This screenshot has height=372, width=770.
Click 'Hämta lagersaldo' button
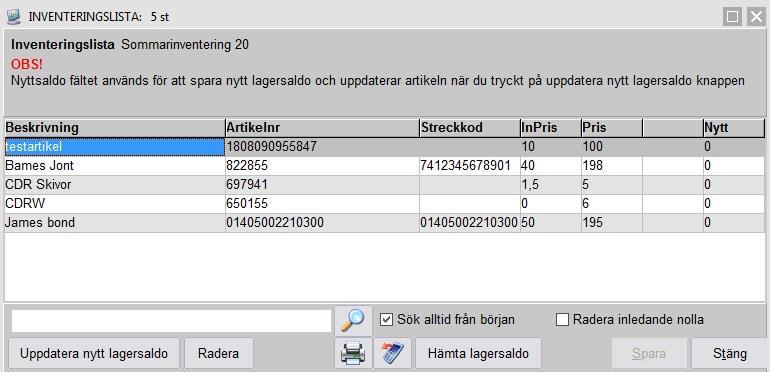(478, 353)
